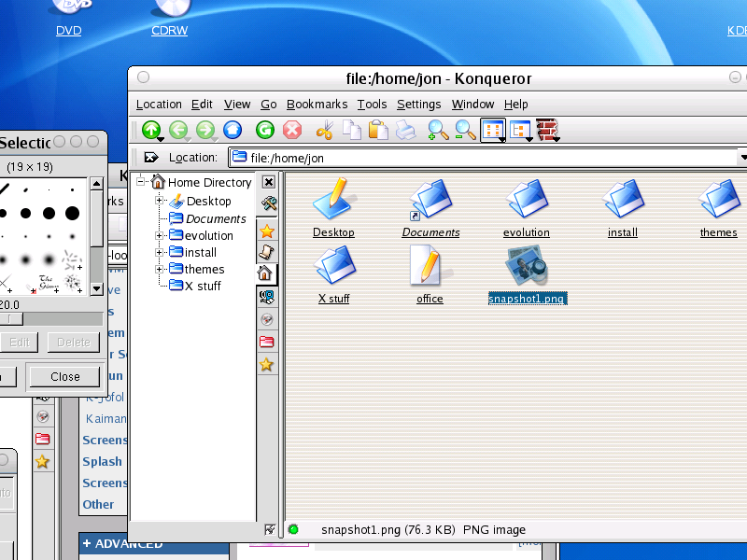Open Desktop folder icon in file view
This screenshot has height=560, width=747.
pyautogui.click(x=333, y=199)
